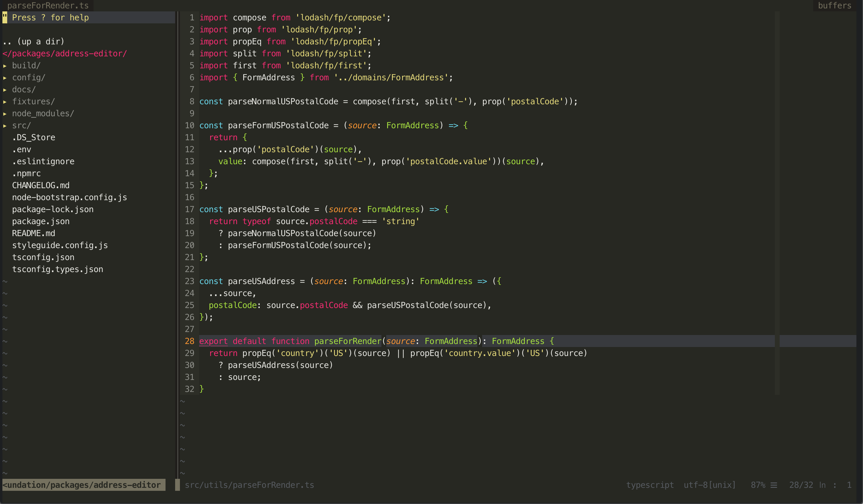This screenshot has height=504, width=863.
Task: Open README.md from the tree
Action: click(x=33, y=233)
